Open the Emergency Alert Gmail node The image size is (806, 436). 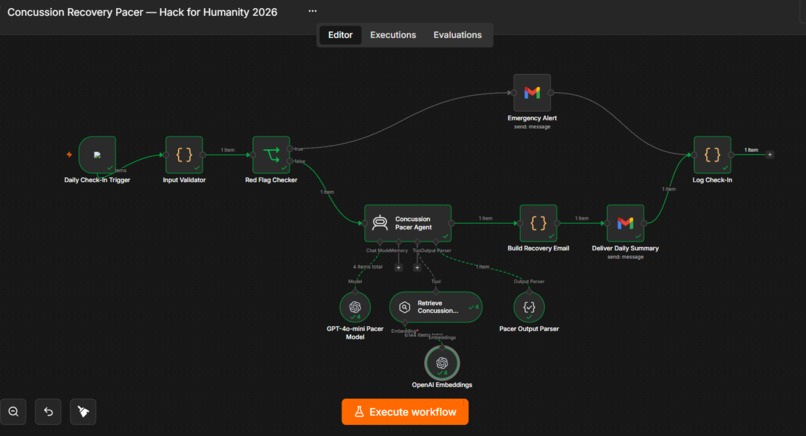pos(532,93)
